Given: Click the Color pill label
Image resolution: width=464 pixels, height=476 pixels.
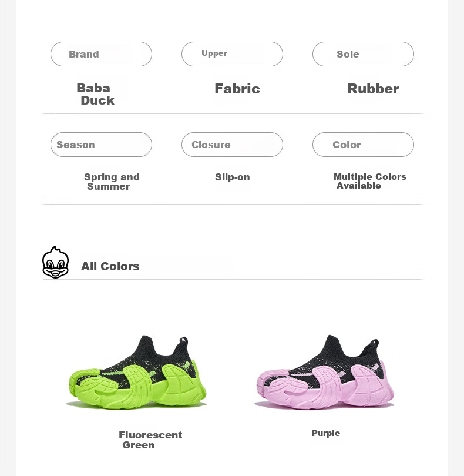Looking at the screenshot, I should point(363,145).
